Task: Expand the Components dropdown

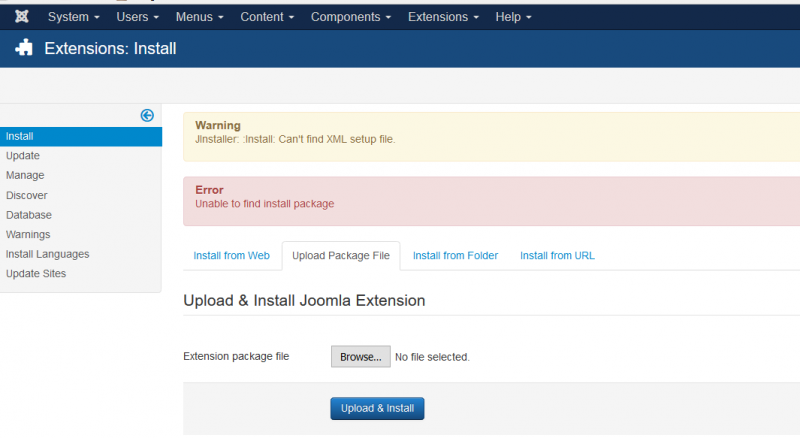Action: pyautogui.click(x=351, y=17)
